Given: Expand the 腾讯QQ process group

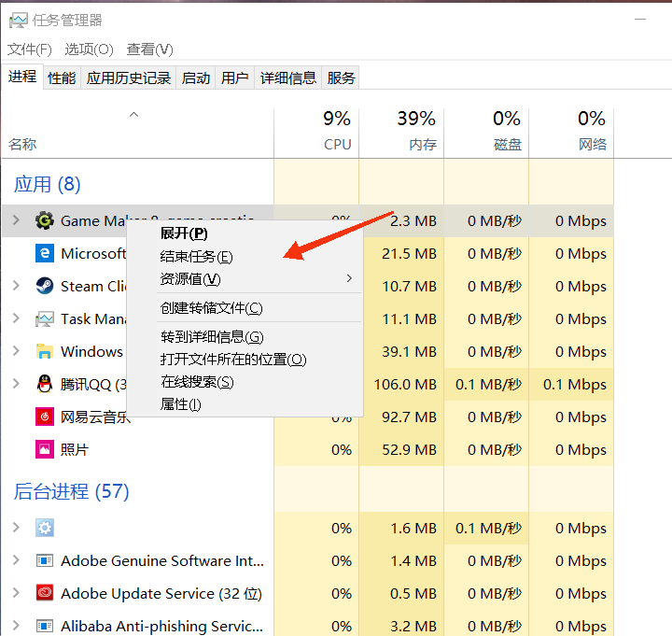Looking at the screenshot, I should [x=16, y=384].
